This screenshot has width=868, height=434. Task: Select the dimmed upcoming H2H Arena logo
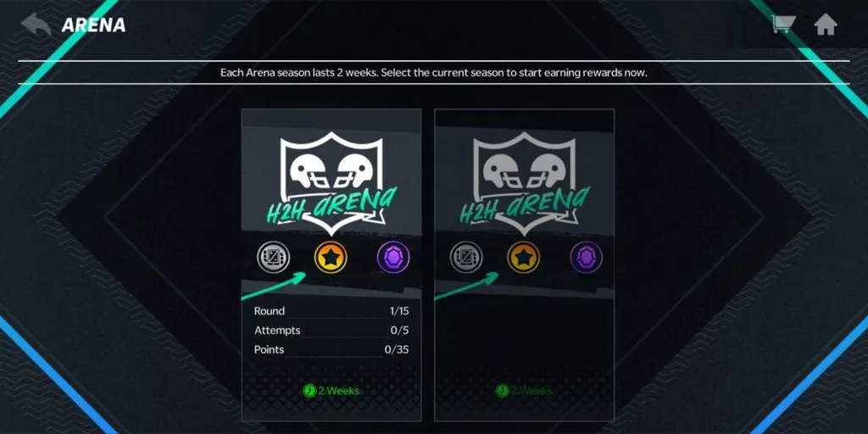pos(524,182)
